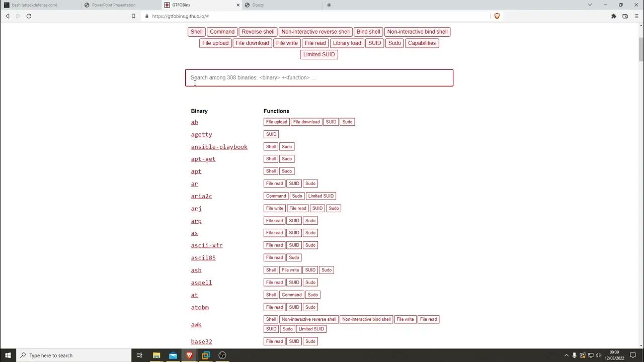Open the agetty binary link
This screenshot has width=644, height=362.
tap(201, 134)
